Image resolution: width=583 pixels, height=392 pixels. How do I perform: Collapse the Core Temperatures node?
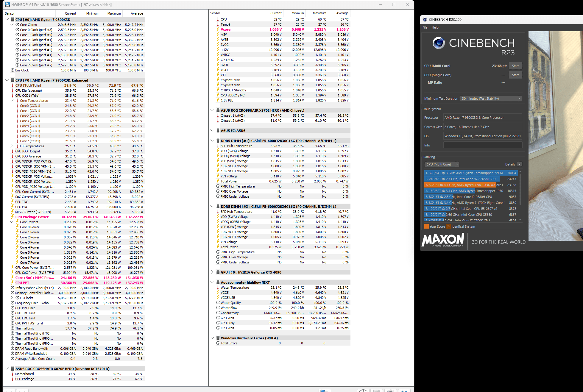12,101
